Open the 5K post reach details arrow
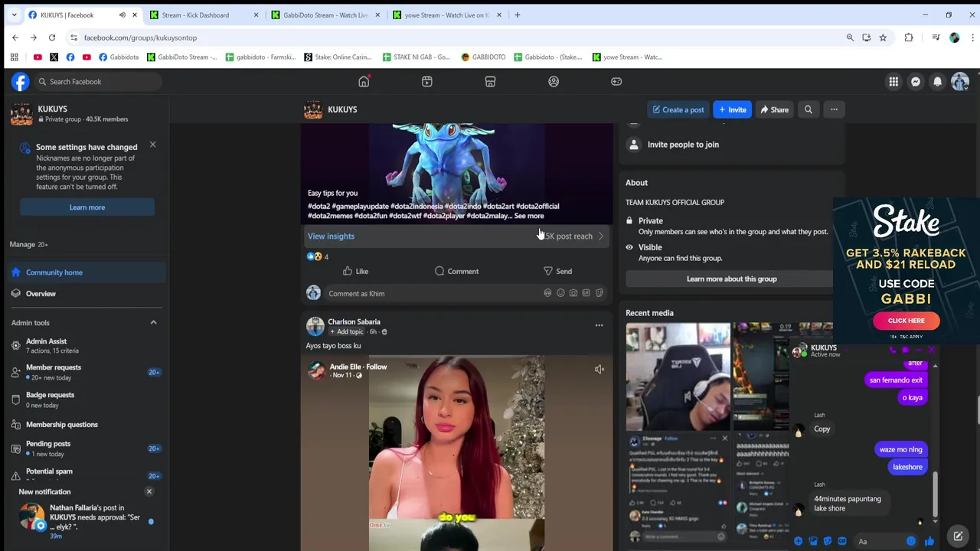Image resolution: width=980 pixels, height=551 pixels. (x=601, y=236)
